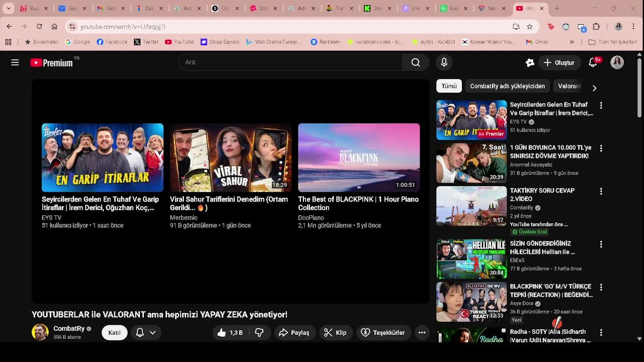The width and height of the screenshot is (644, 362).
Task: Open options for BLACKPINK 'GO' M/V video
Action: pyautogui.click(x=601, y=287)
